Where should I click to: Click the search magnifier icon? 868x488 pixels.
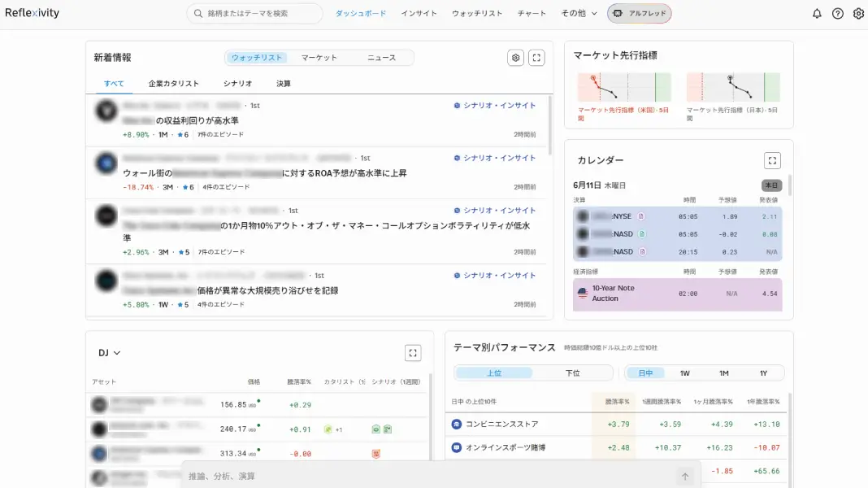tap(198, 13)
